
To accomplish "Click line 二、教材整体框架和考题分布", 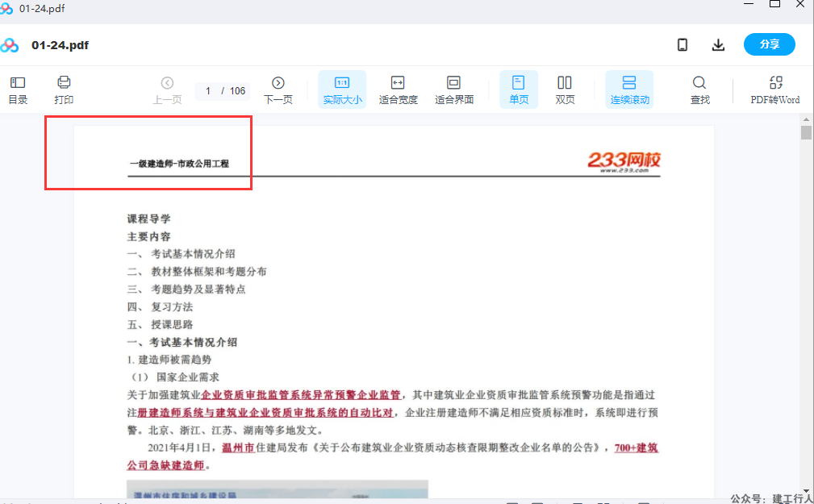I will point(197,272).
